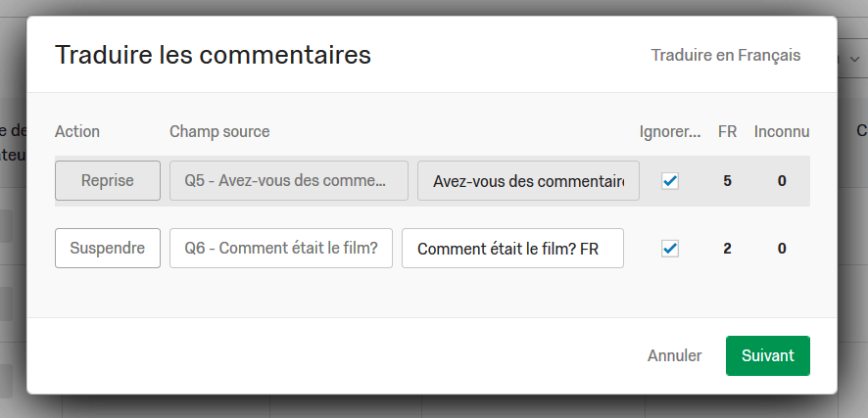Screen dimensions: 868x418
Task: Click the FR column header
Action: click(727, 131)
